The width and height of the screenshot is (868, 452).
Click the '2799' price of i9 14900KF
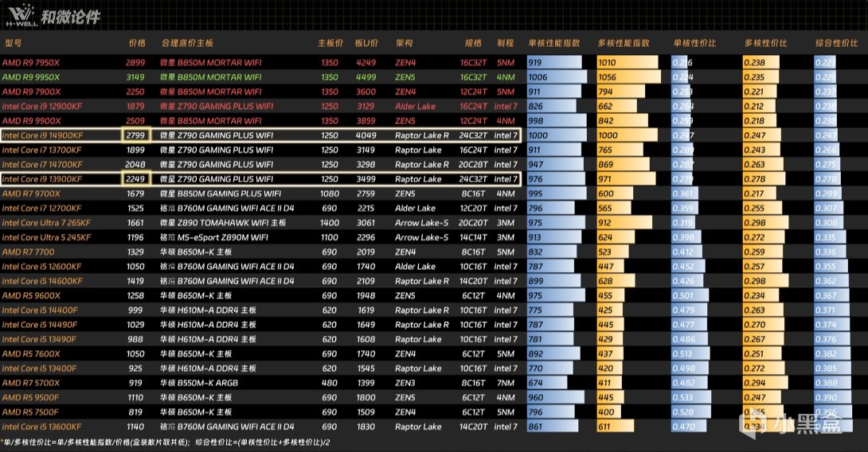click(x=135, y=135)
